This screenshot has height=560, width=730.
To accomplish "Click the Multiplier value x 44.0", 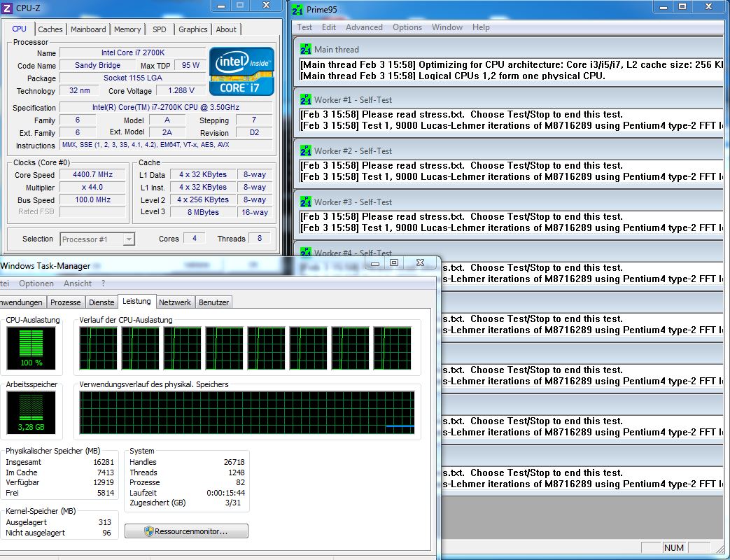I will click(x=92, y=187).
